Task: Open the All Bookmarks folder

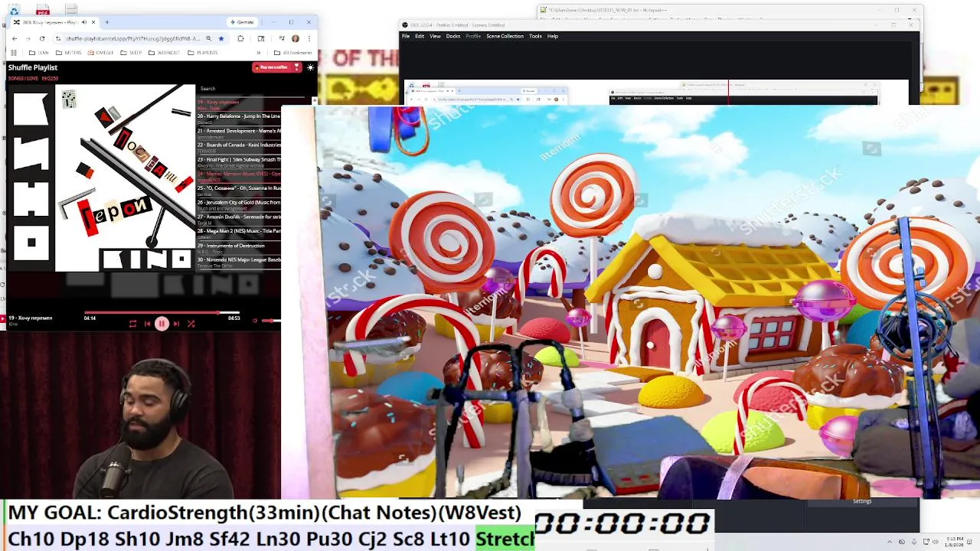Action: [x=292, y=53]
